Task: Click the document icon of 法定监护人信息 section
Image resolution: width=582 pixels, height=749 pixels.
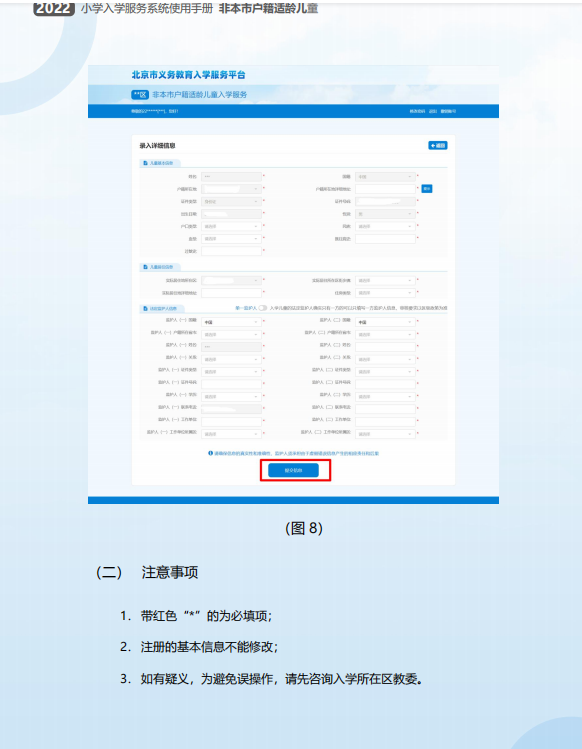Action: (x=145, y=309)
